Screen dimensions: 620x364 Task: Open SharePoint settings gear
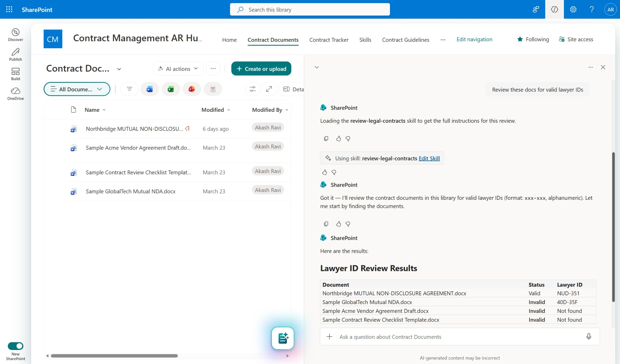[573, 9]
